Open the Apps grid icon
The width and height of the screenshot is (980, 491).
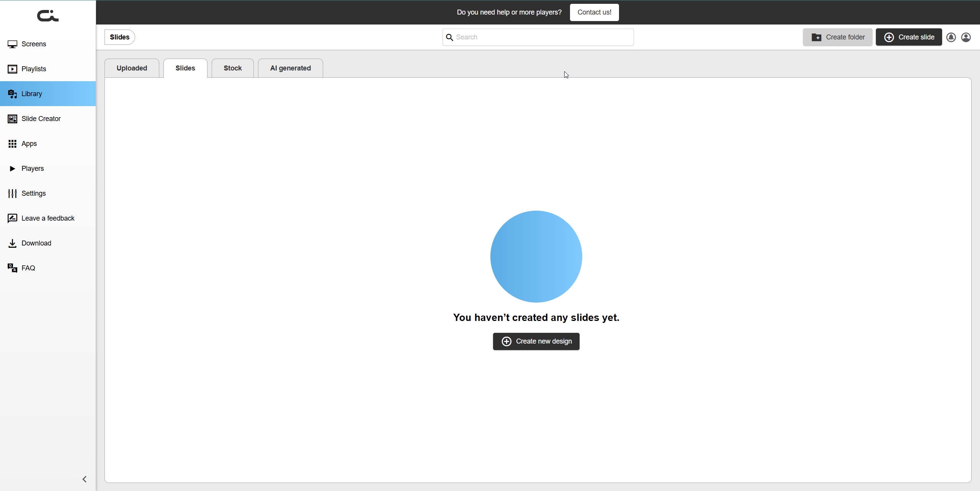(x=12, y=144)
